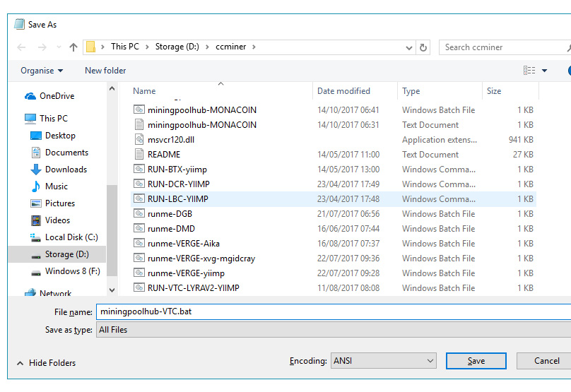Click 'ccminer' breadcrumb segment
The width and height of the screenshot is (571, 392).
tap(231, 47)
